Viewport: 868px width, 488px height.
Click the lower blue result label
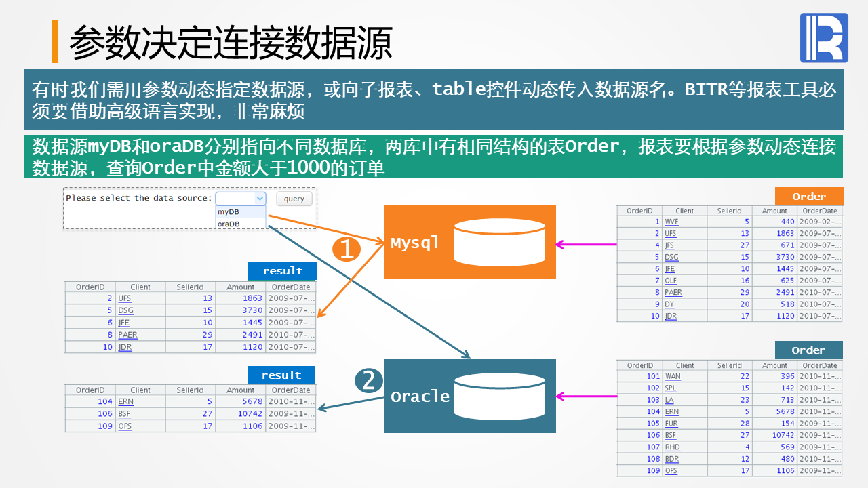pos(281,375)
